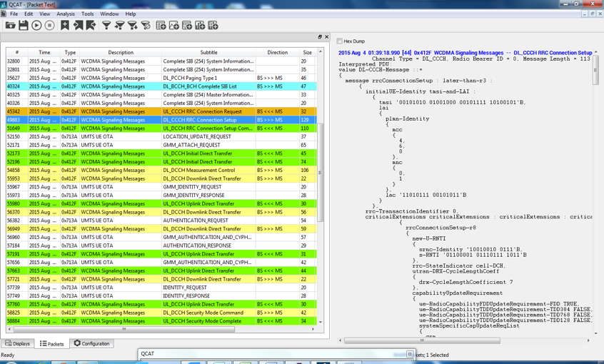Open the Analysis menu

66,14
